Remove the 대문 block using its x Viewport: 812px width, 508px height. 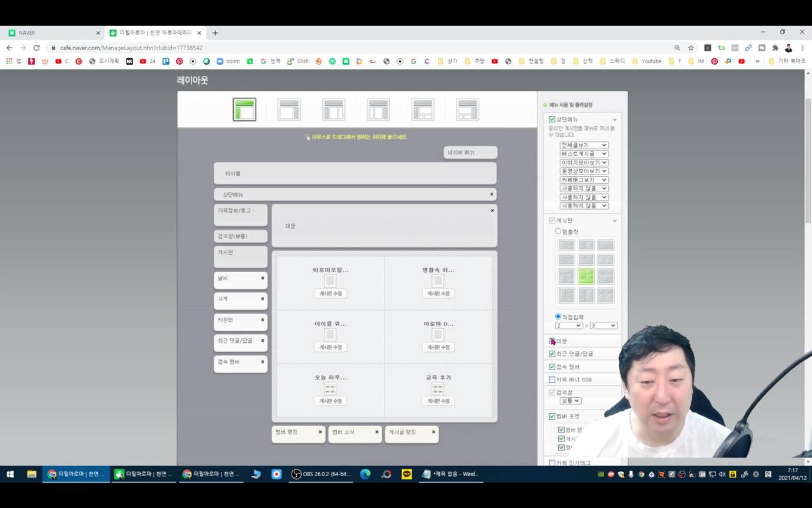492,210
